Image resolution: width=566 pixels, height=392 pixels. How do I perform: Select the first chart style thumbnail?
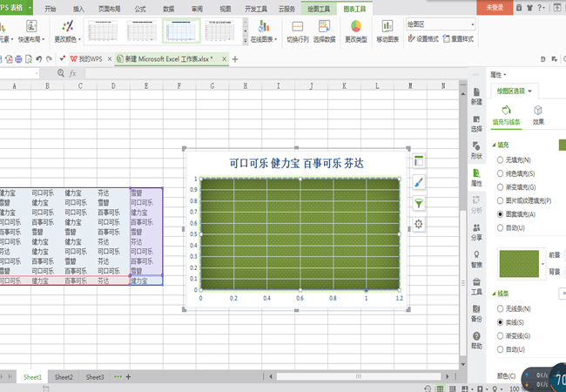coord(103,31)
